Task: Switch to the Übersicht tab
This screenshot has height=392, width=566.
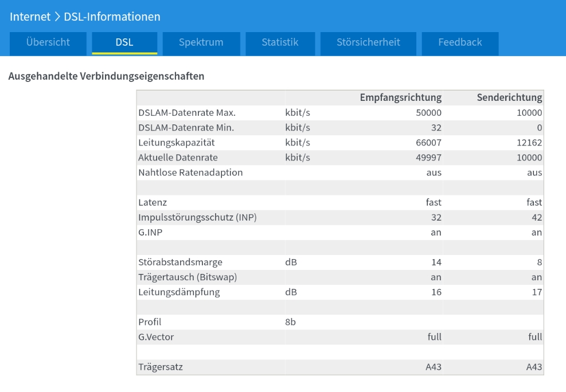Action: pos(48,42)
